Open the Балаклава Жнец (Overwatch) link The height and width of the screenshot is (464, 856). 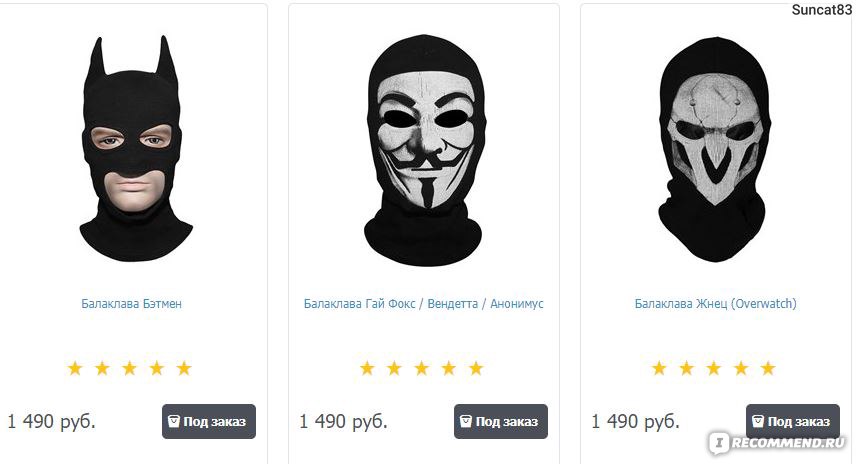point(715,304)
